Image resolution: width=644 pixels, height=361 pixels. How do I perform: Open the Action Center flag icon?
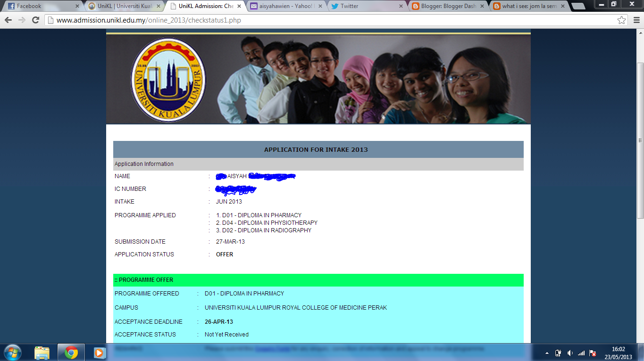point(593,353)
